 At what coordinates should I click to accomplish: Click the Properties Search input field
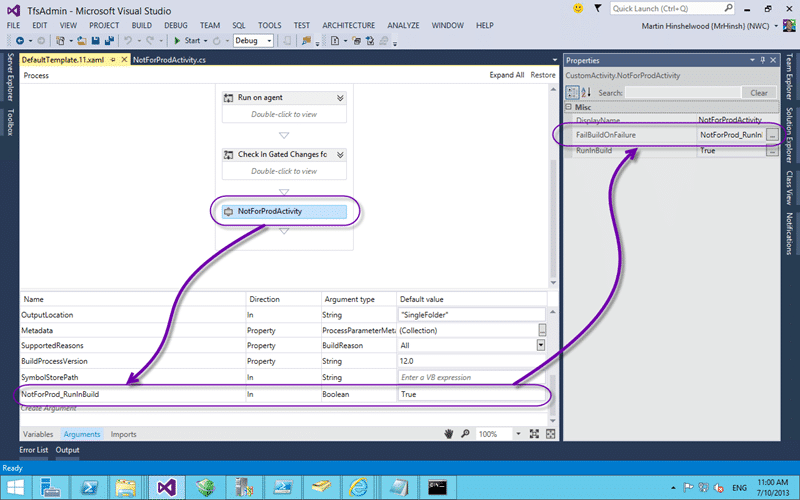(x=683, y=92)
